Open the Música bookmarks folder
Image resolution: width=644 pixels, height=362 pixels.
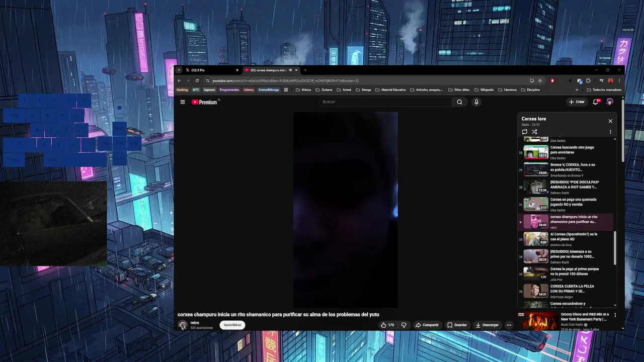pyautogui.click(x=303, y=90)
